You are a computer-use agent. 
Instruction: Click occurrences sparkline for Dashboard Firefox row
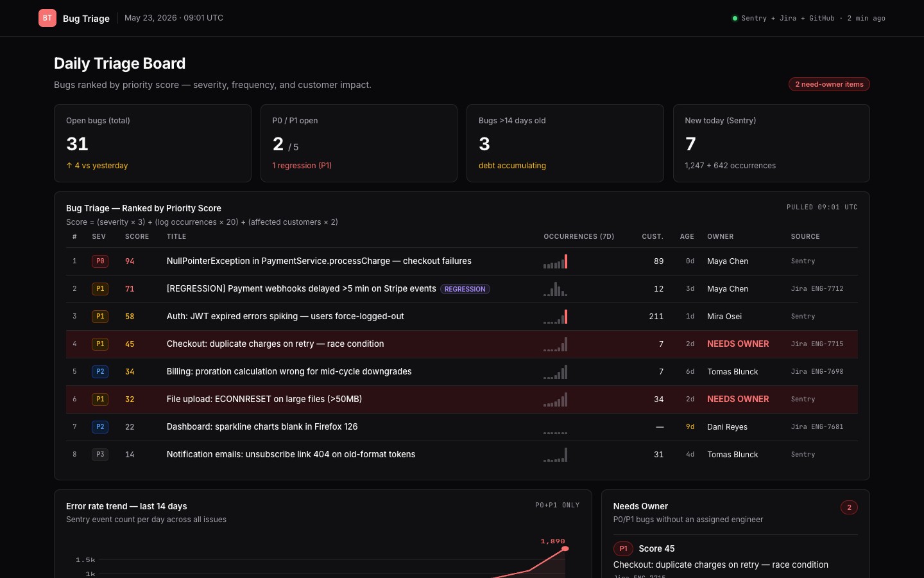pos(556,427)
